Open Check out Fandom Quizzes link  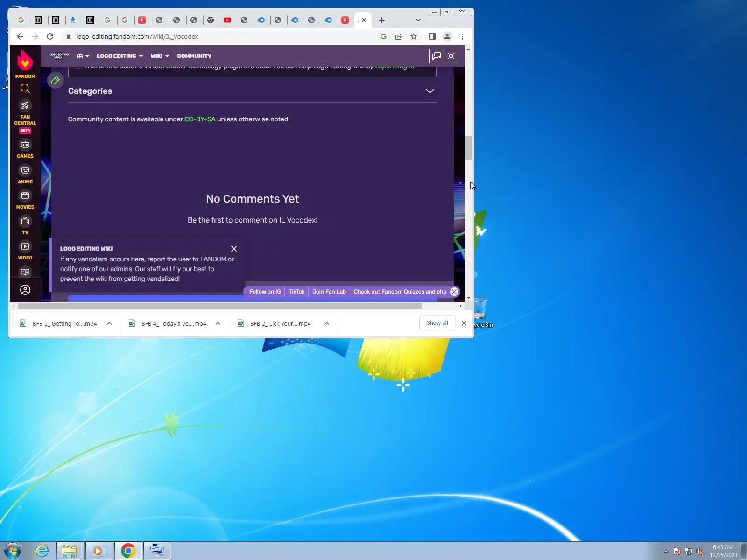coord(400,292)
